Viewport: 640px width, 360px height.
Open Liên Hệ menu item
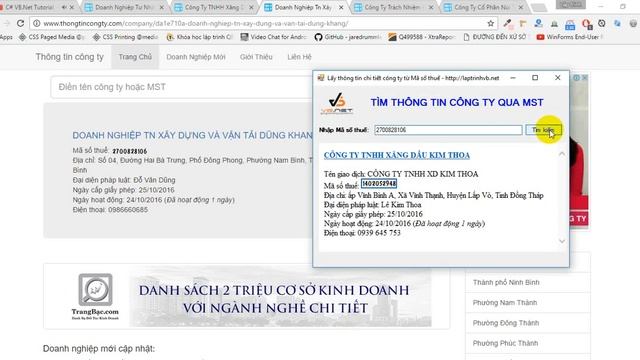[x=299, y=57]
